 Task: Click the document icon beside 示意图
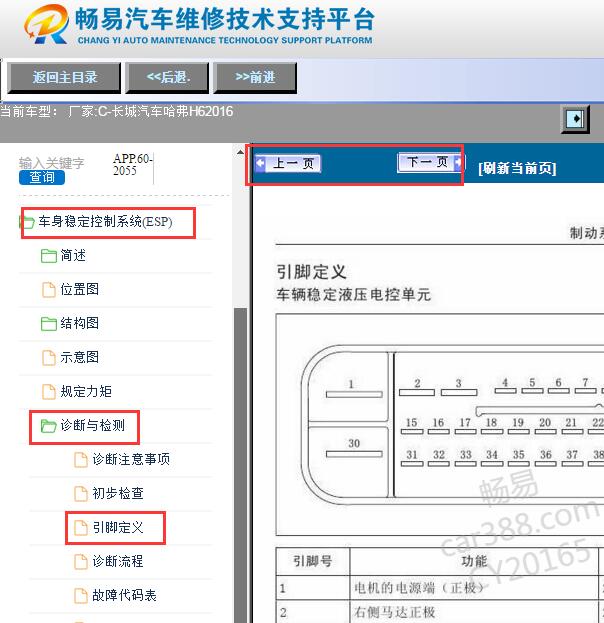48,358
